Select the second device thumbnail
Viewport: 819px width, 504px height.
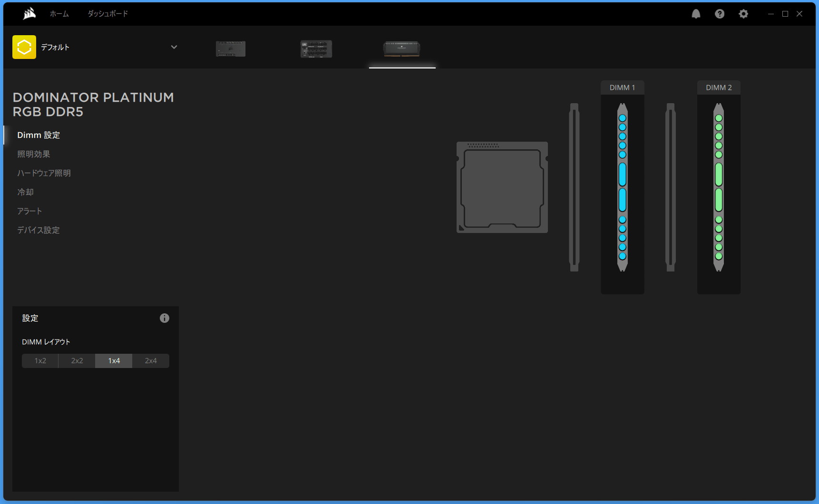(x=316, y=48)
